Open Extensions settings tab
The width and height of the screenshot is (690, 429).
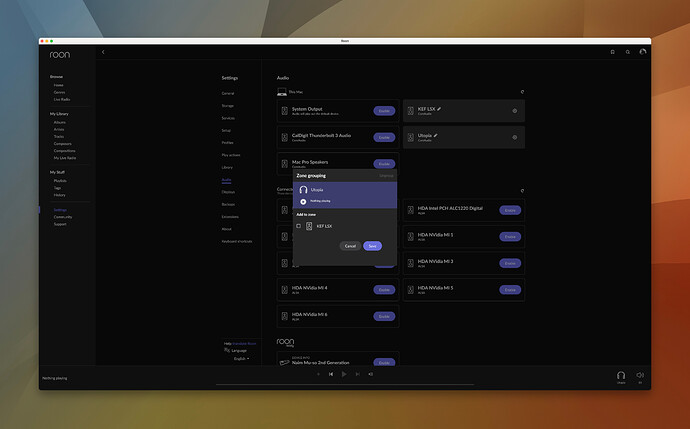tap(230, 216)
